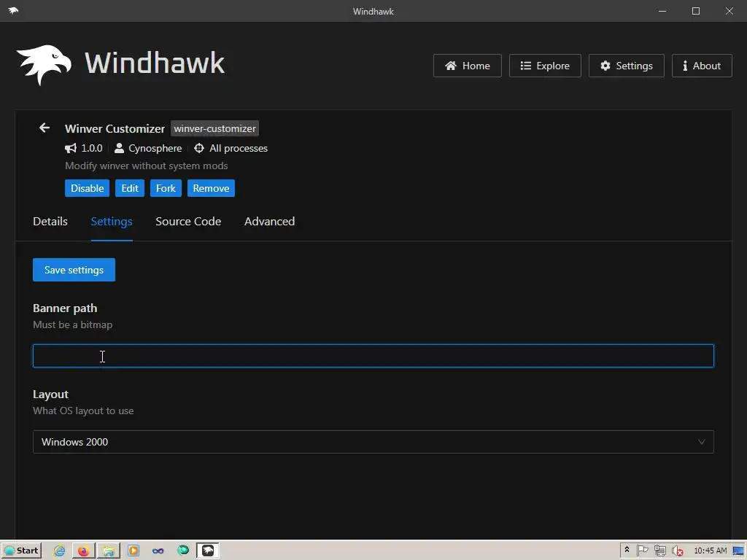
Task: Click the winver-customizer ID tag
Action: coord(215,128)
